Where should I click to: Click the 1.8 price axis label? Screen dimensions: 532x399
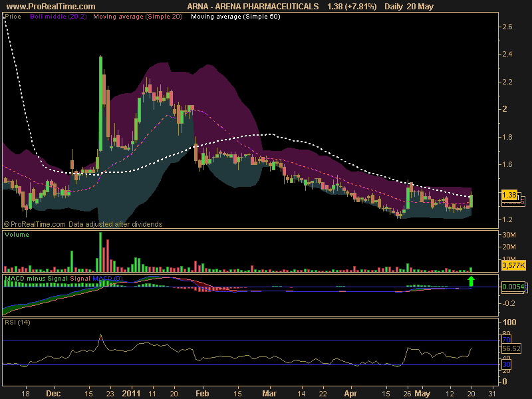507,137
